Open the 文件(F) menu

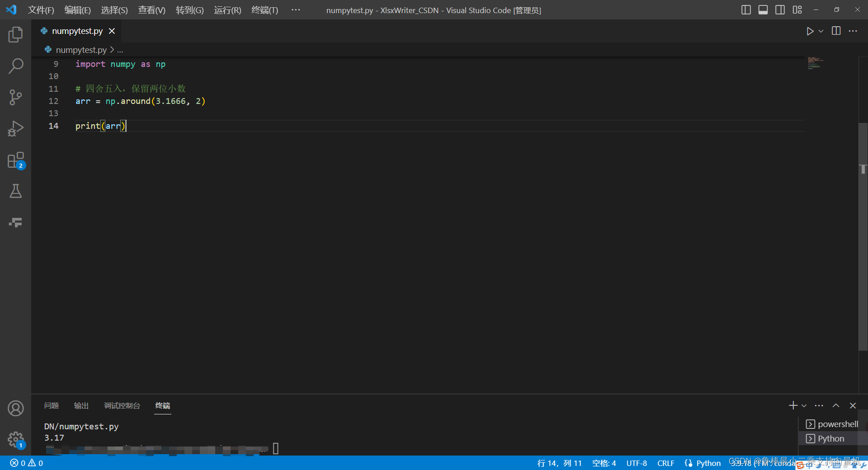(41, 10)
